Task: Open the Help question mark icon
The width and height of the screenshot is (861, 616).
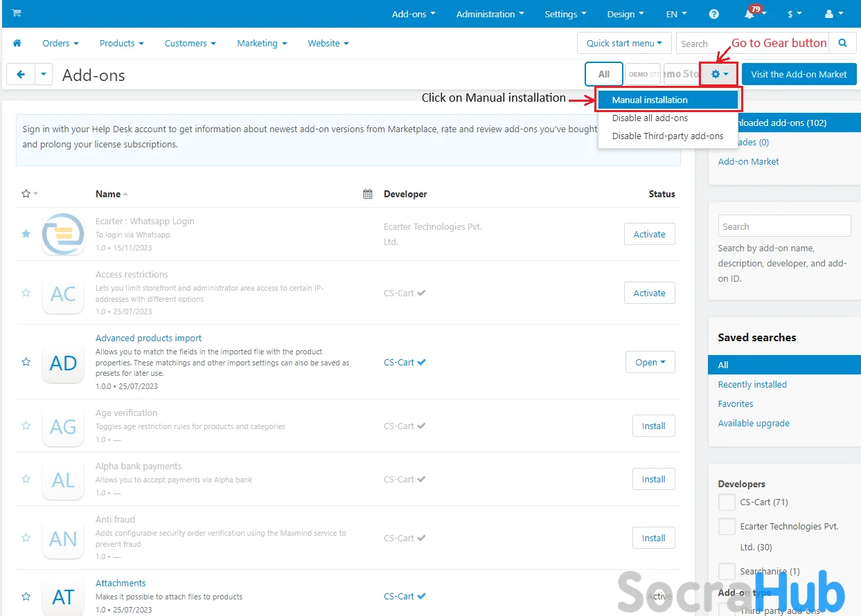Action: pos(714,14)
